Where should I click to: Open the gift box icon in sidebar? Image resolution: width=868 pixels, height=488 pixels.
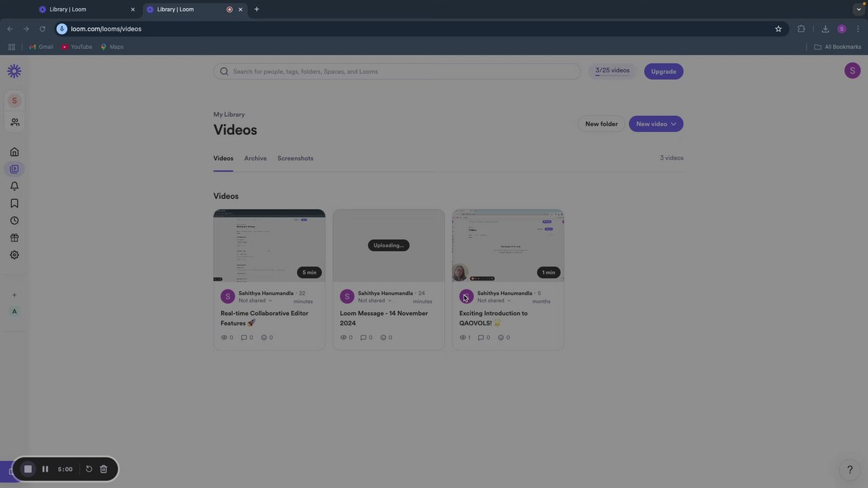click(x=14, y=238)
